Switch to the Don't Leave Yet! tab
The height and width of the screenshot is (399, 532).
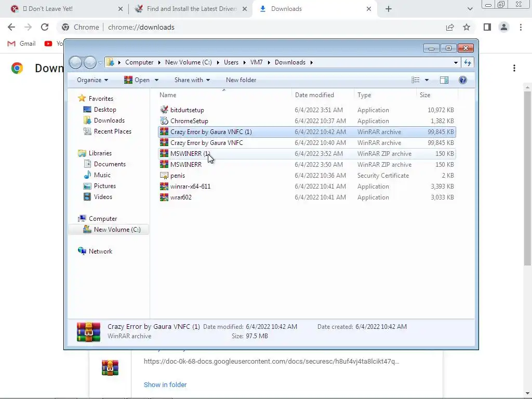pyautogui.click(x=63, y=9)
